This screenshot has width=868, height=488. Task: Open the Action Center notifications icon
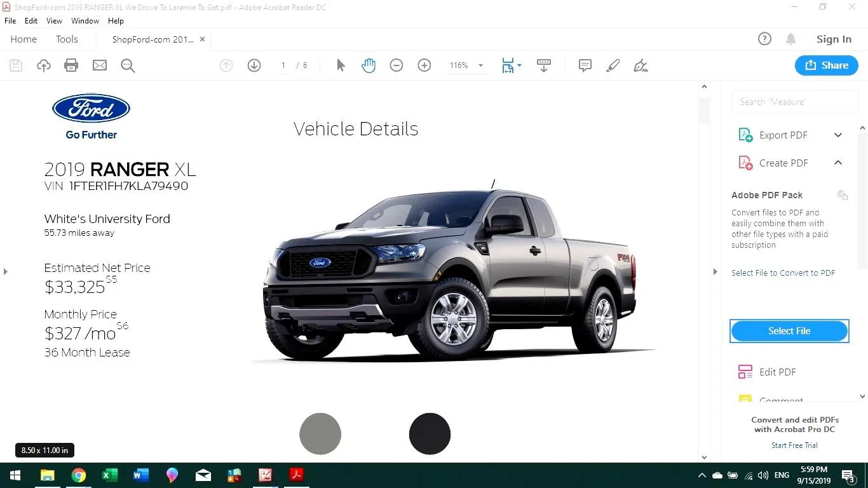click(848, 475)
